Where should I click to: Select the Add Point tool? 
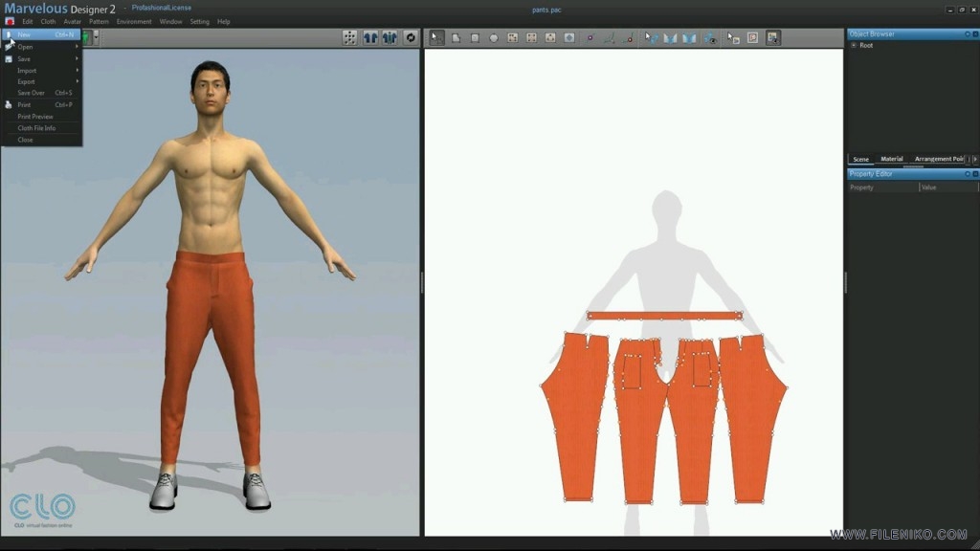point(590,38)
